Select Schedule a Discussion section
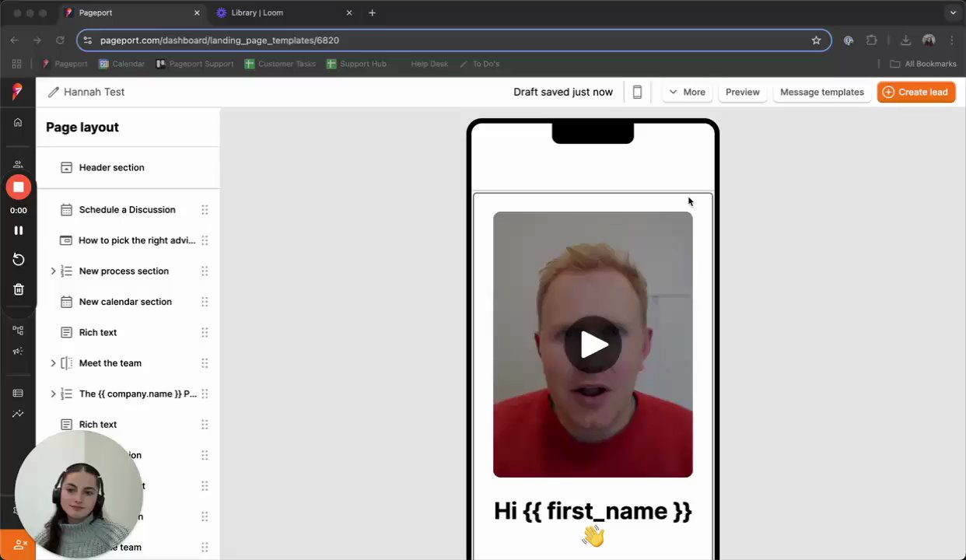 click(128, 209)
